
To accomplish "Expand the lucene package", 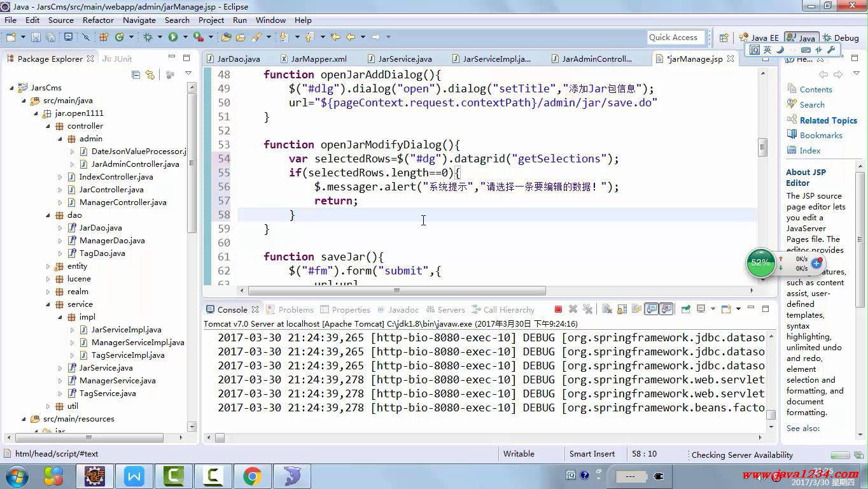I will (48, 279).
